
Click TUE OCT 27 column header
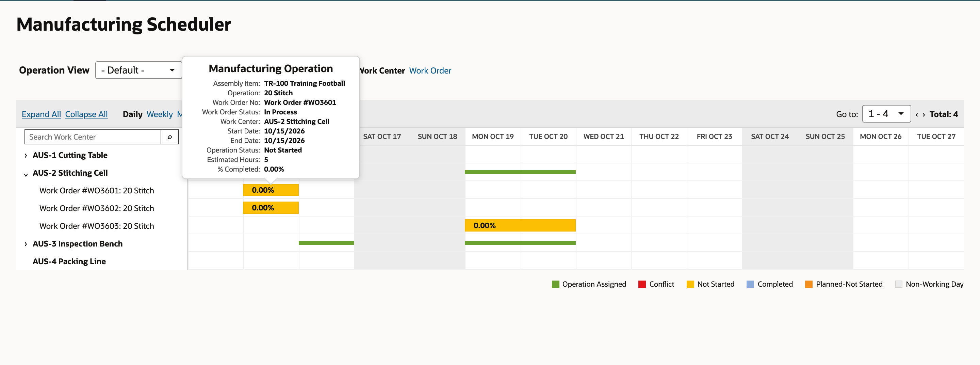click(x=936, y=137)
